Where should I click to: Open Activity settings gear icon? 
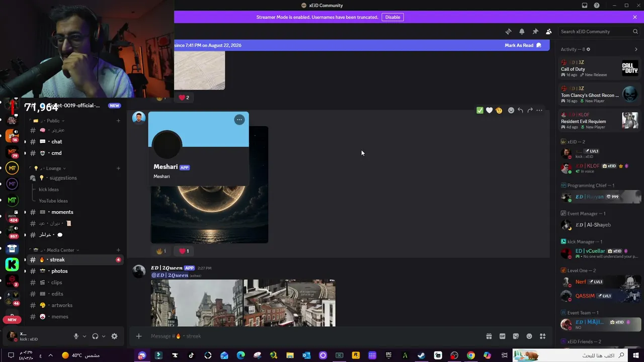(x=588, y=49)
